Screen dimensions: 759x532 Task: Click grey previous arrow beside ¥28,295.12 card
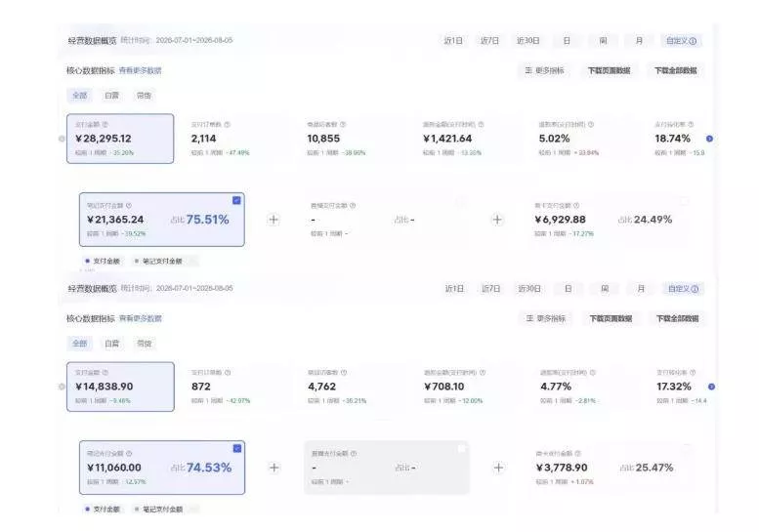tap(62, 139)
